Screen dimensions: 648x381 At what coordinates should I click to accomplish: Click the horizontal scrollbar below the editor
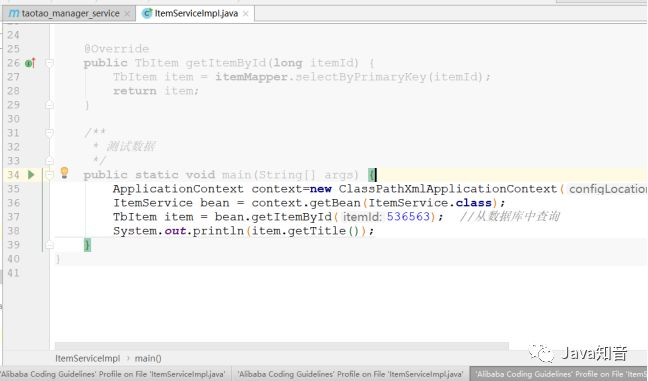[x=281, y=345]
